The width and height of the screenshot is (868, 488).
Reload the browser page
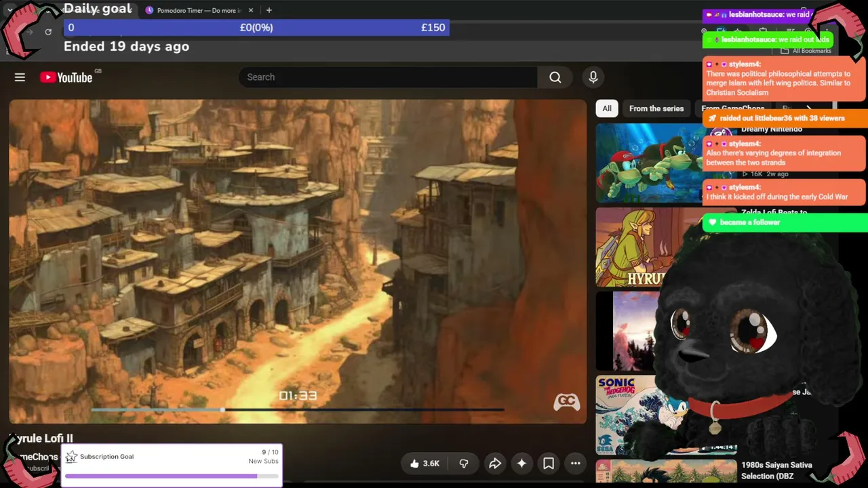pos(48,32)
